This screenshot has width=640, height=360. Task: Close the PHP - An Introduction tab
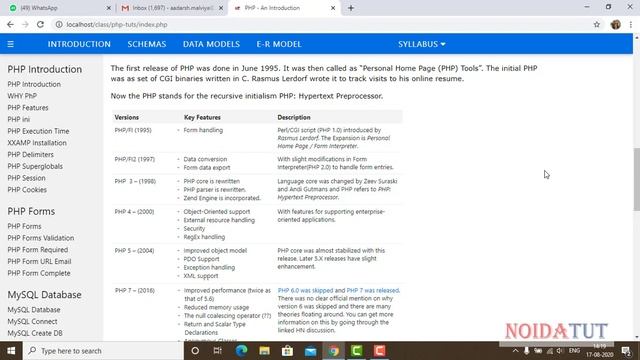333,8
